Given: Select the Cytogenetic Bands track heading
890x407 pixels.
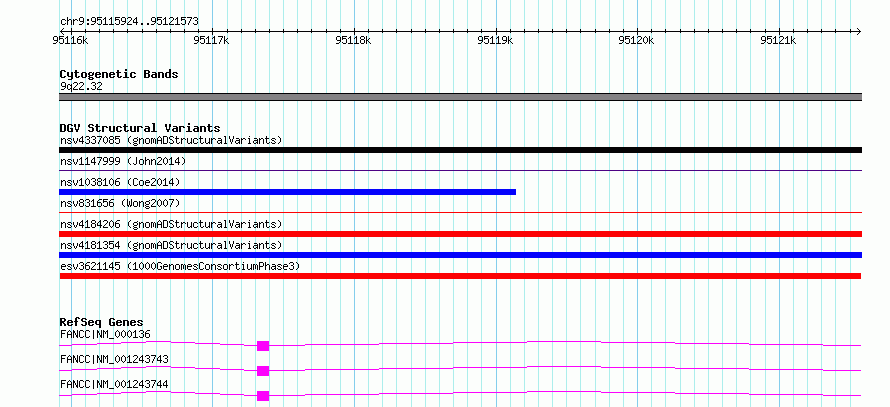Looking at the screenshot, I should tap(119, 74).
